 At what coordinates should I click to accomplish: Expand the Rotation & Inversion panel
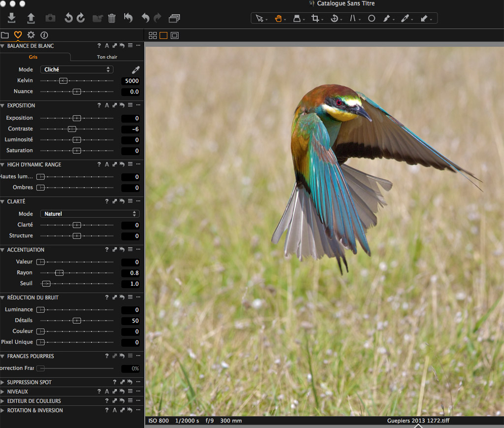click(x=2, y=410)
